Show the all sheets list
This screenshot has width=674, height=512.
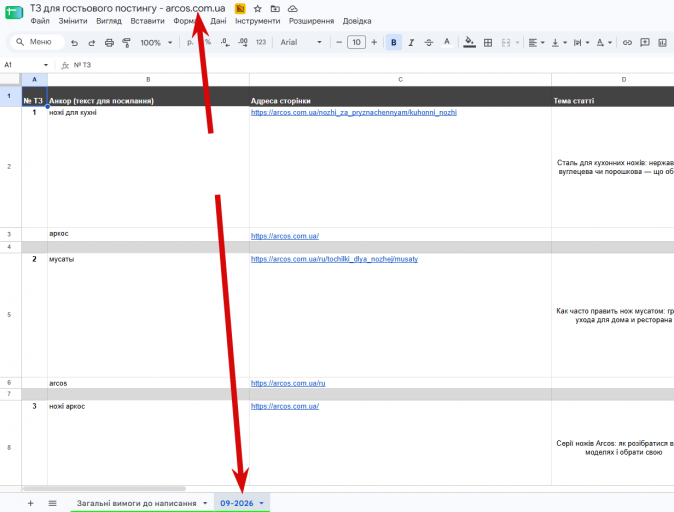click(x=52, y=503)
